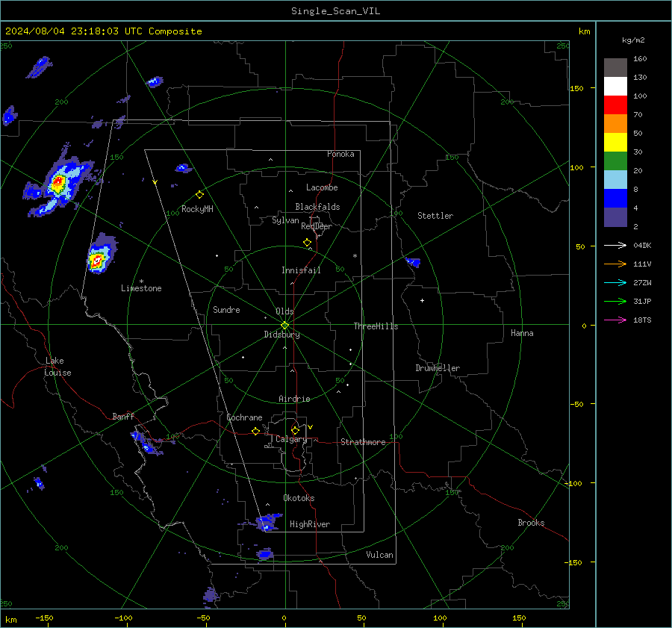672x628 pixels.
Task: Click the Drumheller label
Action: click(438, 368)
